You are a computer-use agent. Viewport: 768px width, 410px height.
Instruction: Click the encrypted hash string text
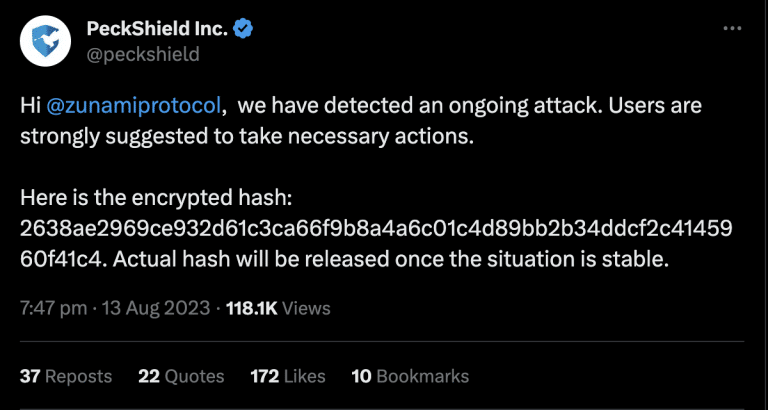pyautogui.click(x=376, y=228)
